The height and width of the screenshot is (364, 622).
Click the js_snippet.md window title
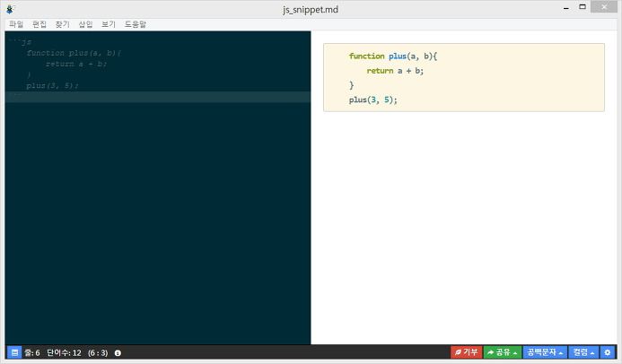click(x=311, y=10)
